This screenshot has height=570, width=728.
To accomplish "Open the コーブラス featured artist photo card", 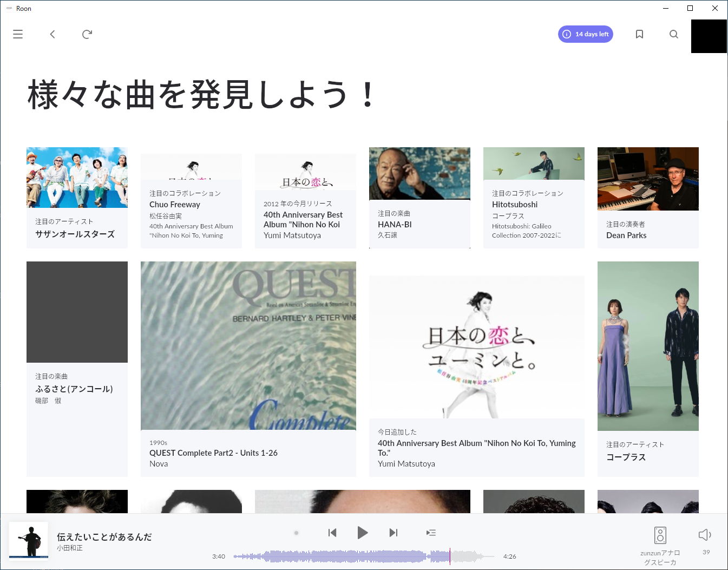I will click(648, 346).
